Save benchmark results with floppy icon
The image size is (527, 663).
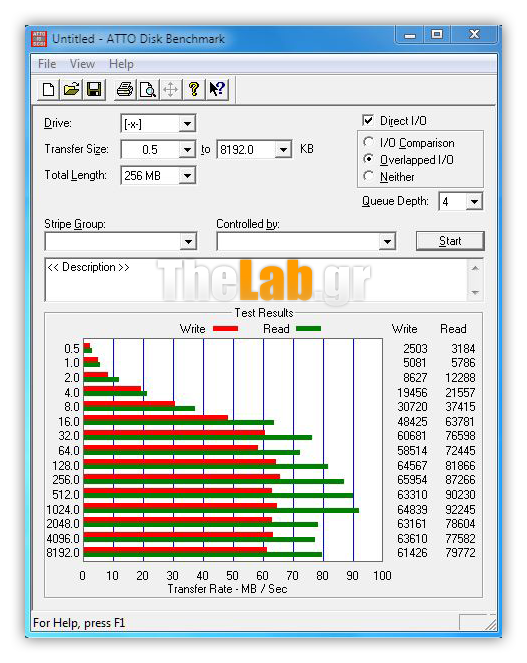point(94,90)
